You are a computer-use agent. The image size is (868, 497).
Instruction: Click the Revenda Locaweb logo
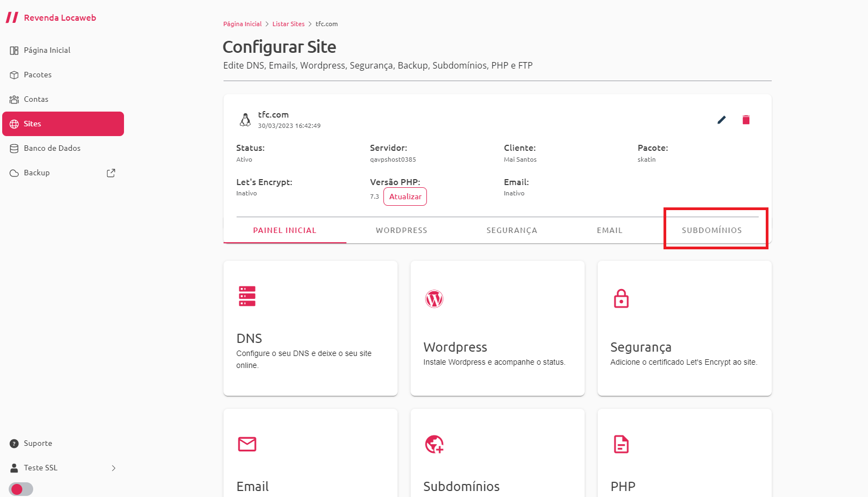pyautogui.click(x=51, y=17)
